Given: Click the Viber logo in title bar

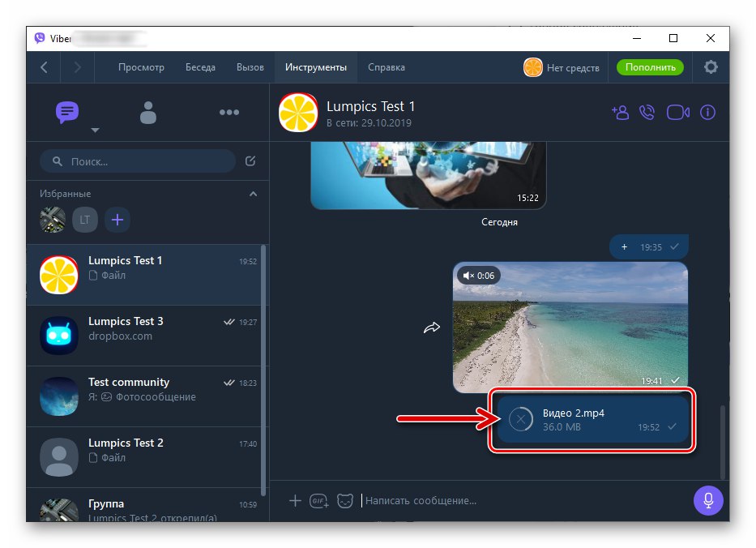Looking at the screenshot, I should point(40,38).
